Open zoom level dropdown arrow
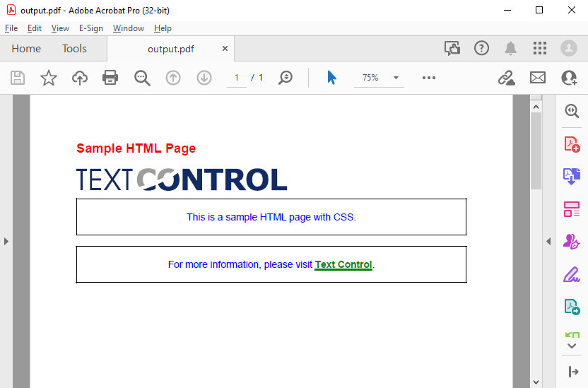The height and width of the screenshot is (388, 588). pos(396,78)
